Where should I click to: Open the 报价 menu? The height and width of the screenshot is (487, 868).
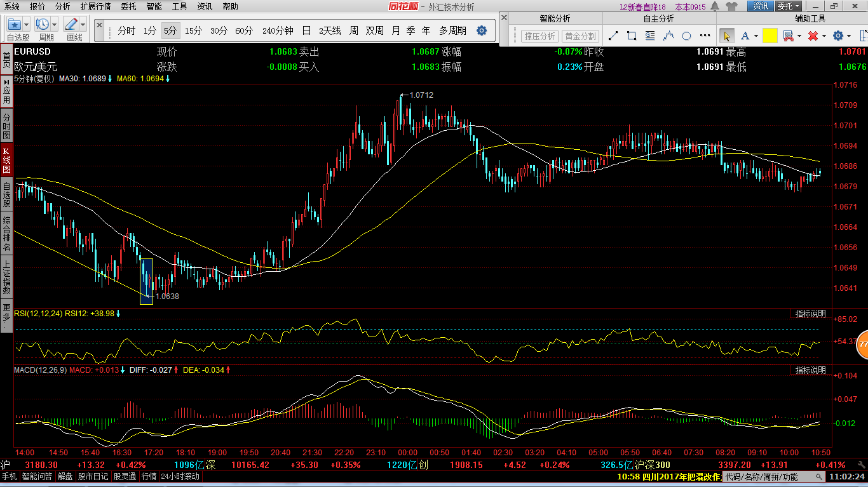coord(37,6)
